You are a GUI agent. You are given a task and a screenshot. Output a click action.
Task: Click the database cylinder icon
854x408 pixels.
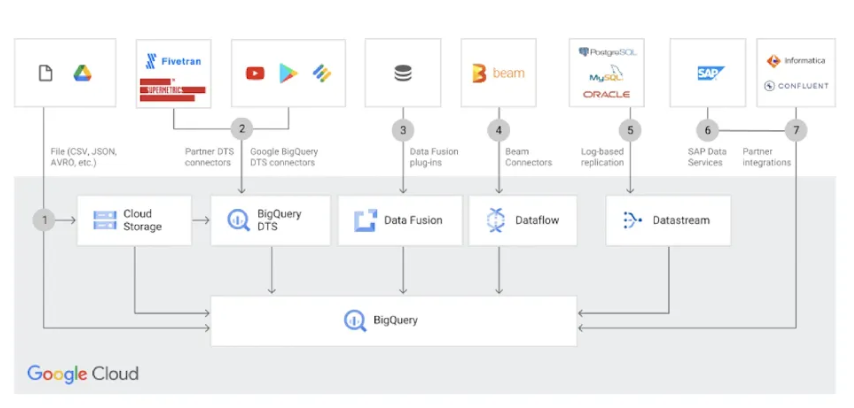[x=403, y=73]
